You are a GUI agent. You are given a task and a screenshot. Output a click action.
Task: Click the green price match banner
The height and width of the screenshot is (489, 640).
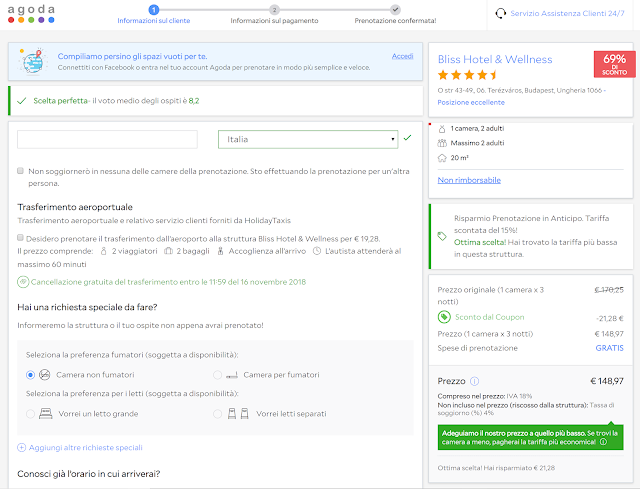(x=531, y=438)
